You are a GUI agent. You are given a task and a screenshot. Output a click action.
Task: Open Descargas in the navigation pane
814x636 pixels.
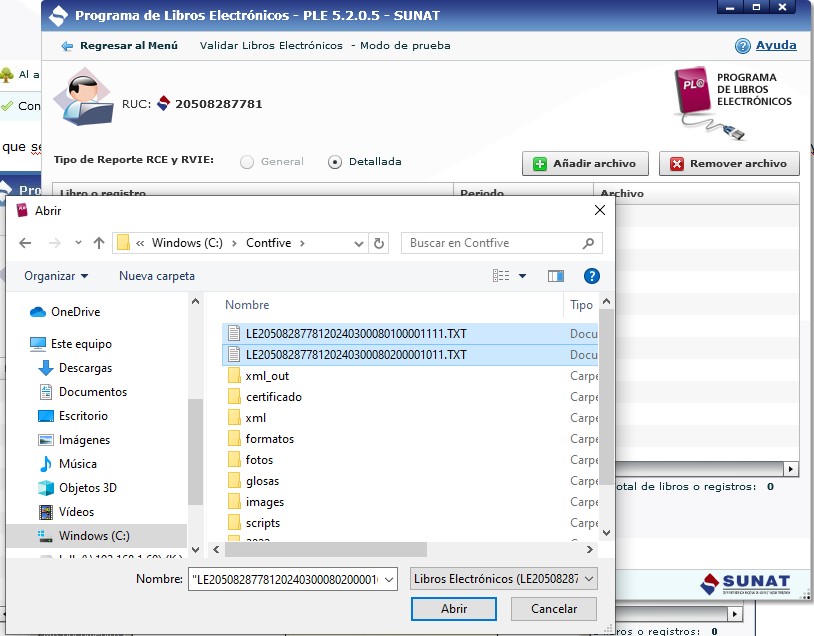85,368
